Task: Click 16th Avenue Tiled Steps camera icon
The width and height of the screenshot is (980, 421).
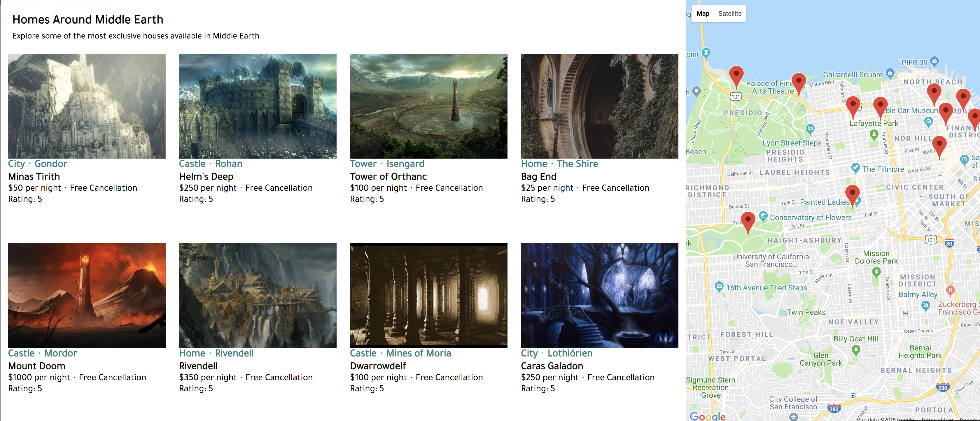Action: point(719,286)
